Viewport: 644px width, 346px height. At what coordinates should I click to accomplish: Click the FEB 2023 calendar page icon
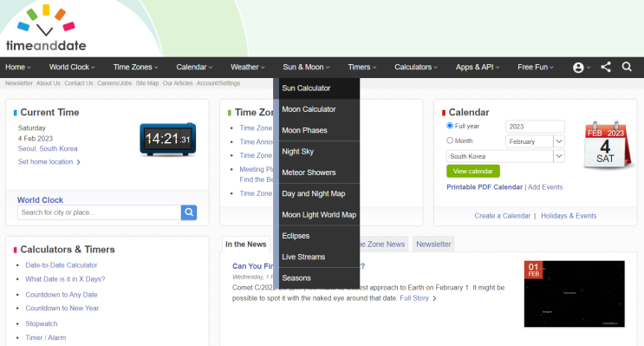point(607,145)
